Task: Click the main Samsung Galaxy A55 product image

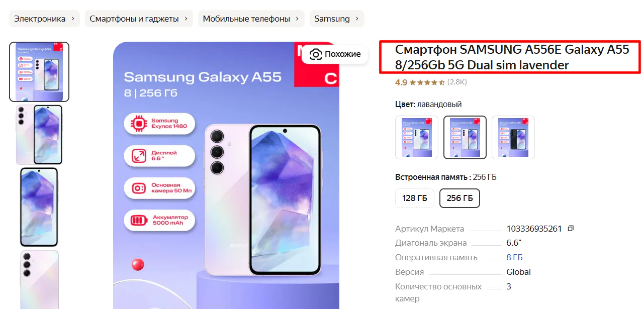Action: [x=226, y=175]
